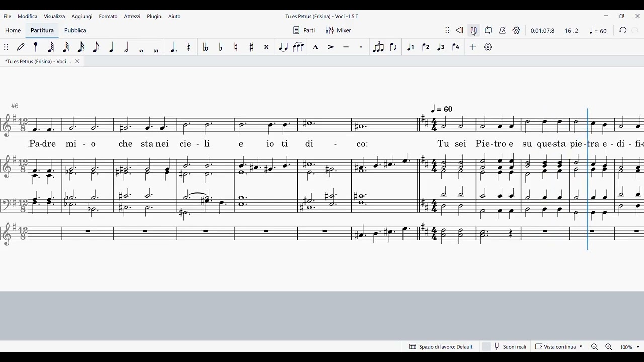Toggle note input pencil tool
644x362 pixels.
click(21, 47)
